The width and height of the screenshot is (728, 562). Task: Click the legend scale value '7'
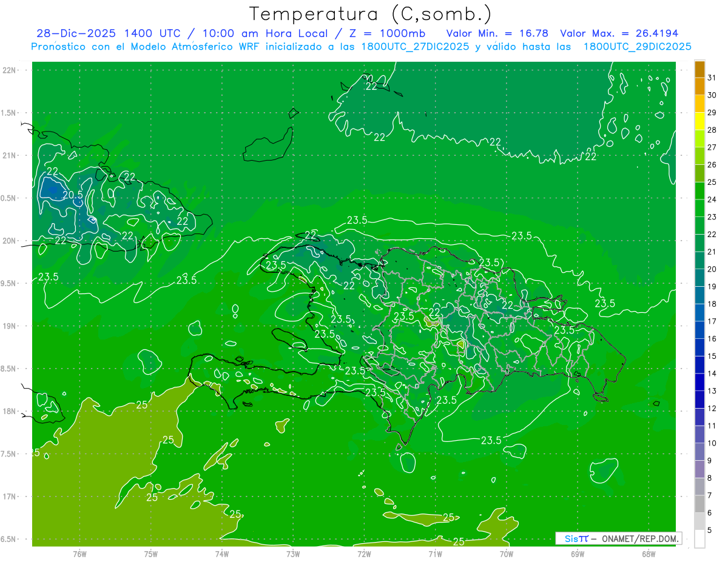710,496
